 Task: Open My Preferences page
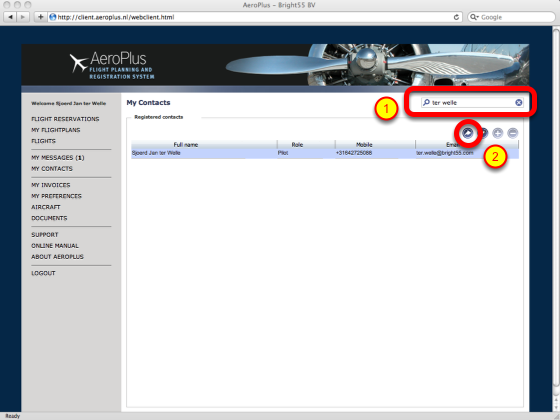pyautogui.click(x=56, y=196)
